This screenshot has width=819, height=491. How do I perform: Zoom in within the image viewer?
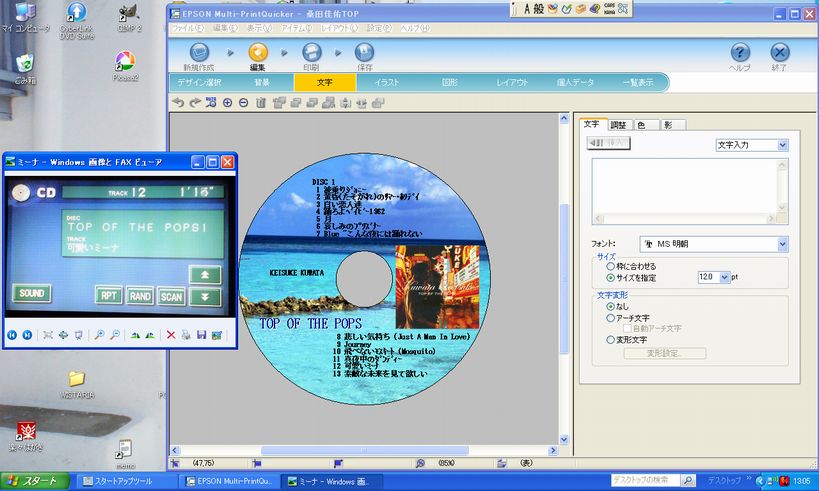click(x=99, y=335)
